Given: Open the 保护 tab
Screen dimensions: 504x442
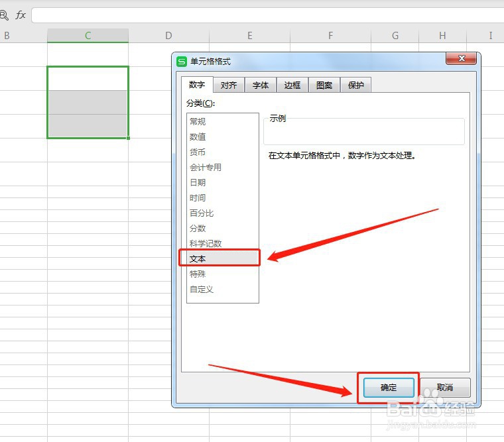Looking at the screenshot, I should [356, 85].
